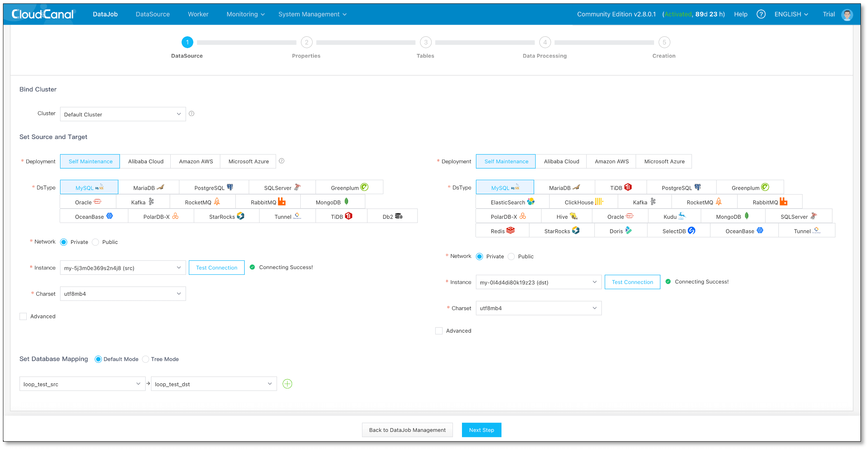Select Public network for source
Image resolution: width=868 pixels, height=450 pixels.
[x=96, y=242]
